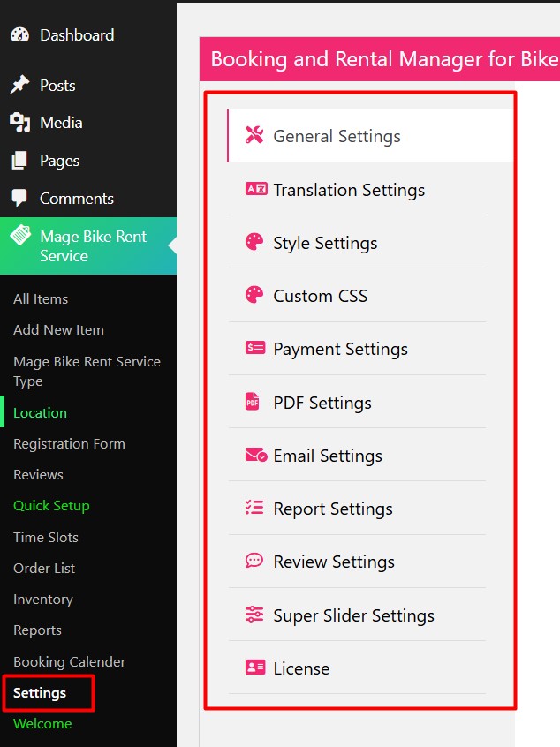Click the PDF file icon
The height and width of the screenshot is (747, 560).
pos(253,402)
